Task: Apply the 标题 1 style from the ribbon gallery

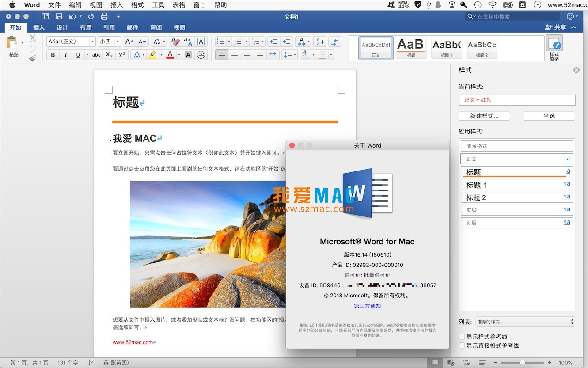Action: tap(447, 48)
